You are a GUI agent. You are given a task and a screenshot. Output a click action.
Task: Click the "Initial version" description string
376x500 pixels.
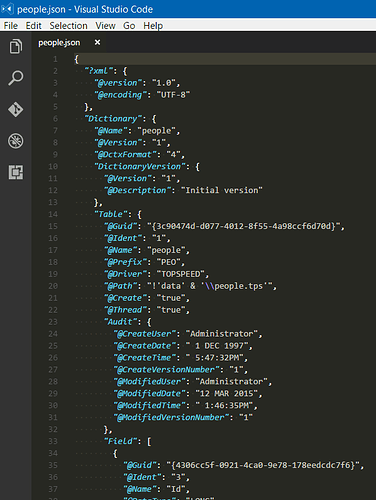(x=221, y=190)
